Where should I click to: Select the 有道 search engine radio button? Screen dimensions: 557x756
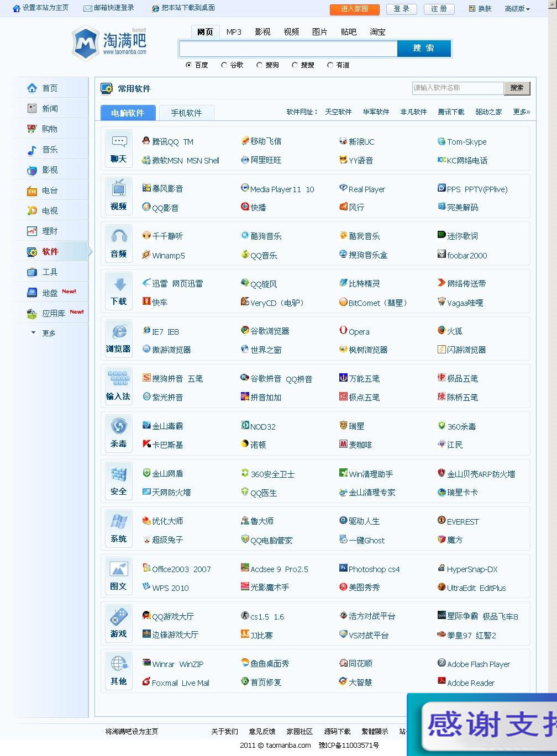tap(330, 65)
